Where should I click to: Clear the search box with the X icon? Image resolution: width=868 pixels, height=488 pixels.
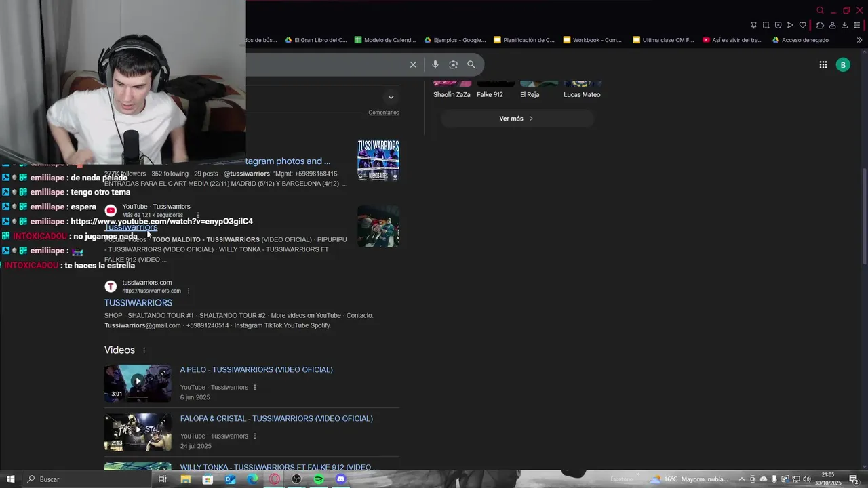coord(413,64)
